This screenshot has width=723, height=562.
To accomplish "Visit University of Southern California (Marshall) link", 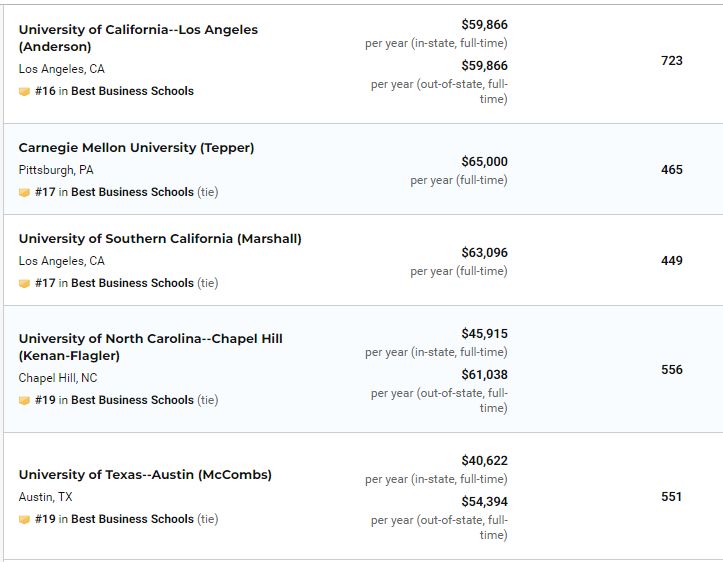I will click(x=160, y=239).
